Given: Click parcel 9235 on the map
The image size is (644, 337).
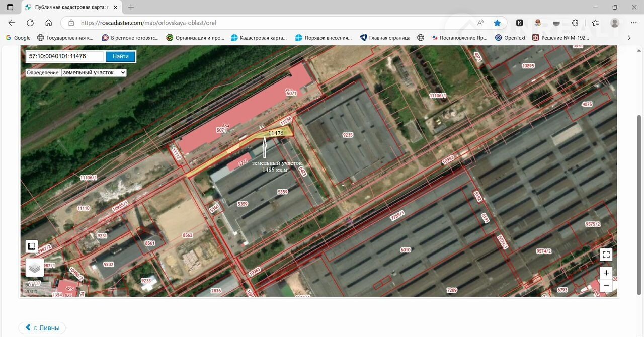Looking at the screenshot, I should point(348,135).
